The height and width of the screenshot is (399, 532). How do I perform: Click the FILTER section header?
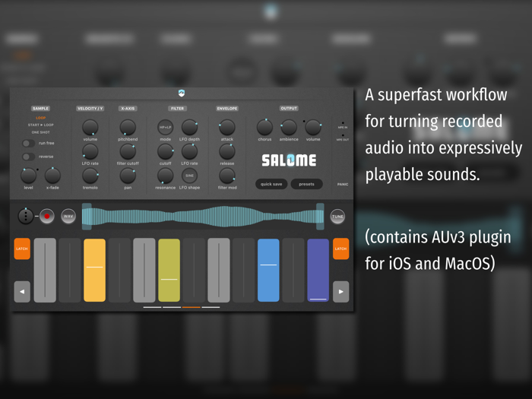(x=177, y=109)
